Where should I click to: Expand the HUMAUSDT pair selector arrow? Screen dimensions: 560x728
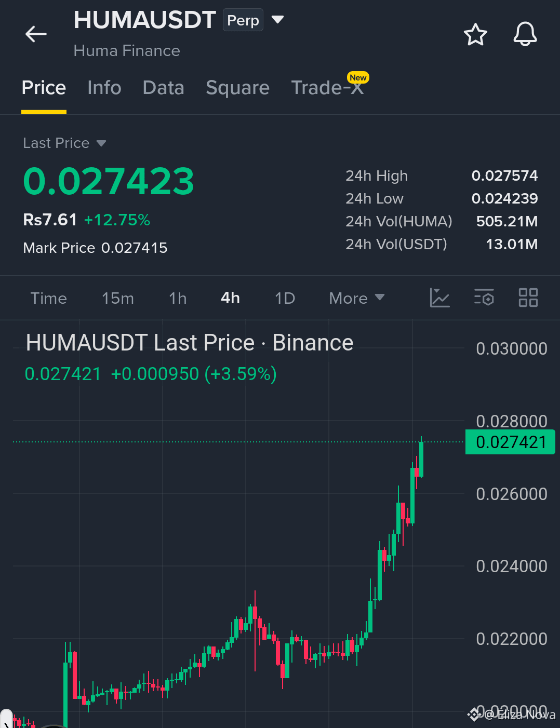[278, 20]
